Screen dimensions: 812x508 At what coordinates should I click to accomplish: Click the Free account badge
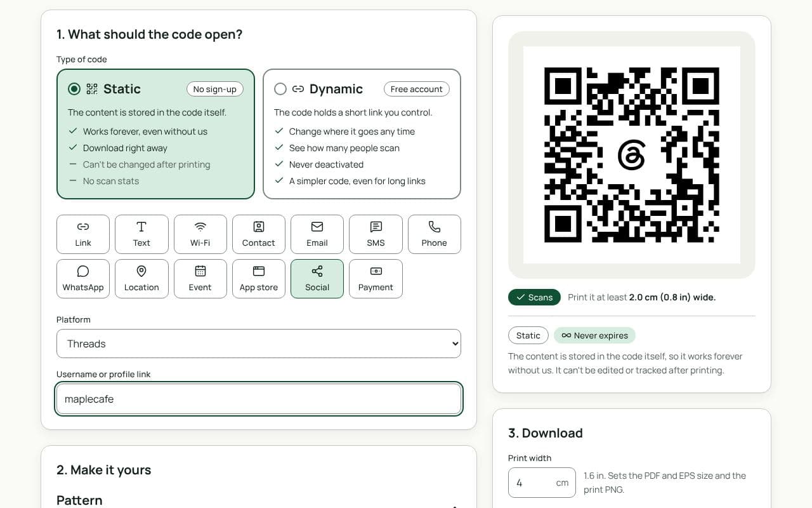pos(417,89)
